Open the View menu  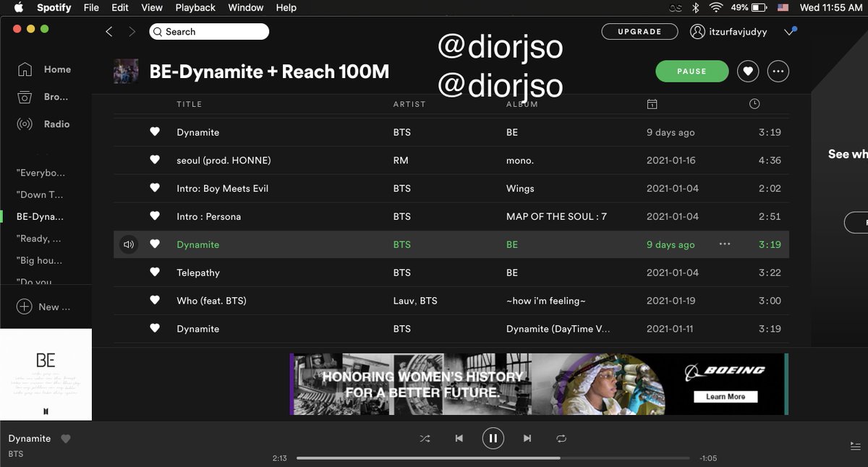pos(152,8)
